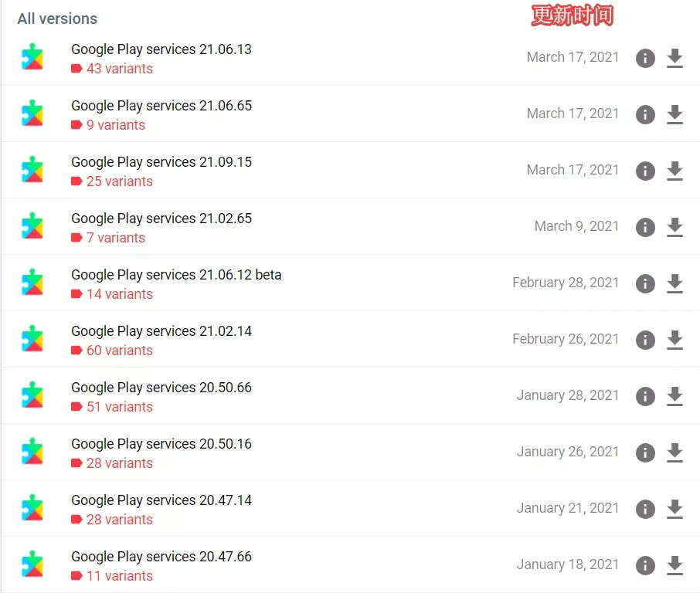Download Google Play services 21.09.15
This screenshot has height=593, width=700.
point(675,171)
